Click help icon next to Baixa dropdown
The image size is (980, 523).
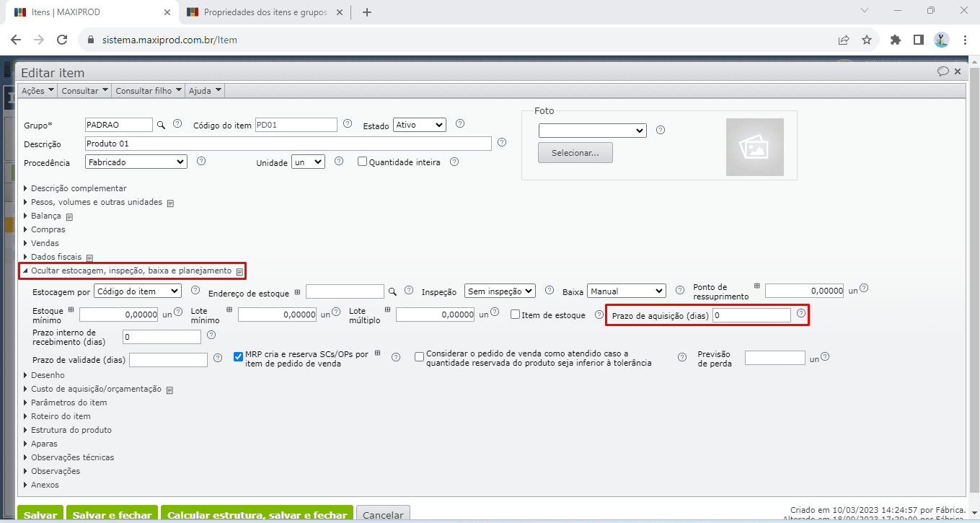click(x=679, y=290)
